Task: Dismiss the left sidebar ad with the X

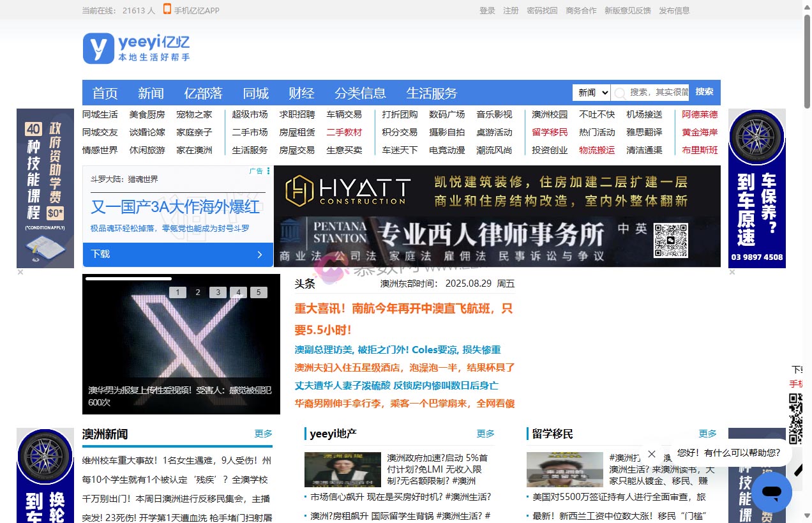Action: (19, 271)
